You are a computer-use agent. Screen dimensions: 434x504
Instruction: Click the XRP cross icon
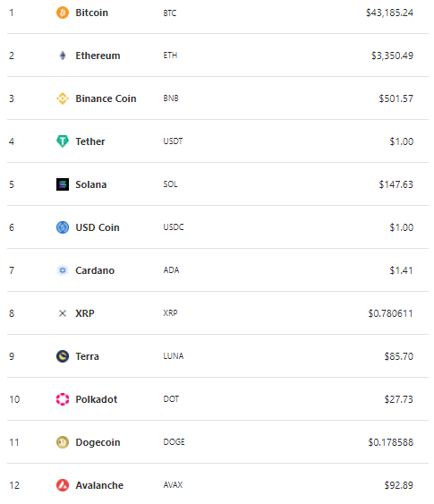pyautogui.click(x=63, y=313)
